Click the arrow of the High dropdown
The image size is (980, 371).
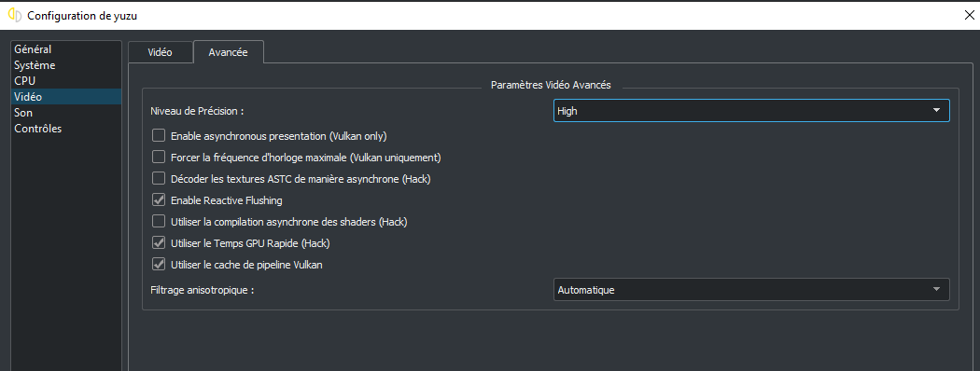point(936,111)
